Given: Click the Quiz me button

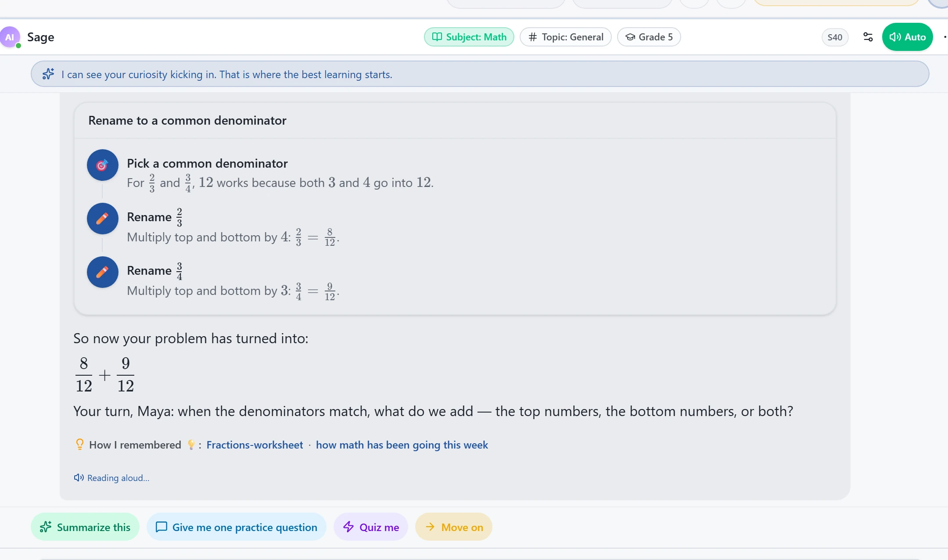Looking at the screenshot, I should [371, 527].
